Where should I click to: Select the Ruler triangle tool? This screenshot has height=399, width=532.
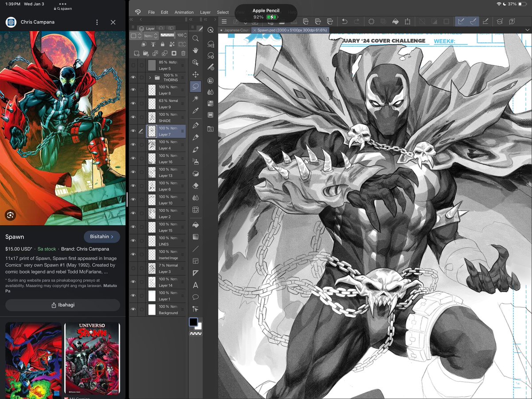pyautogui.click(x=195, y=273)
